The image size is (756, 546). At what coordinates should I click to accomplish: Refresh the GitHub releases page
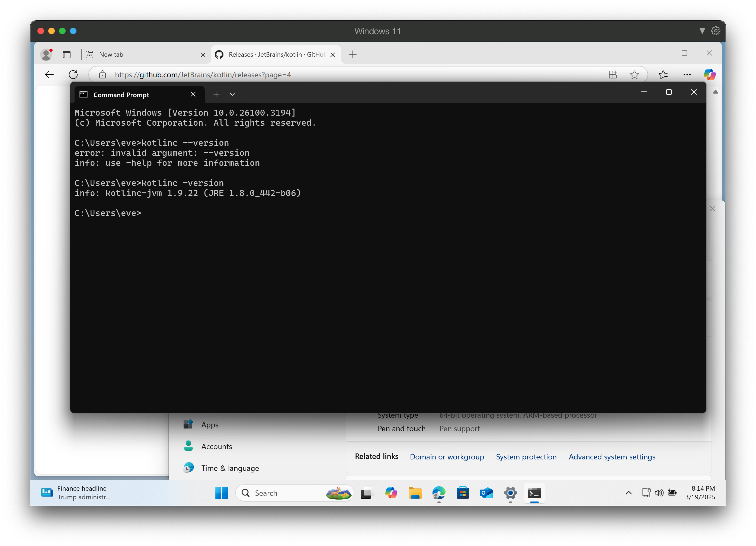coord(73,74)
